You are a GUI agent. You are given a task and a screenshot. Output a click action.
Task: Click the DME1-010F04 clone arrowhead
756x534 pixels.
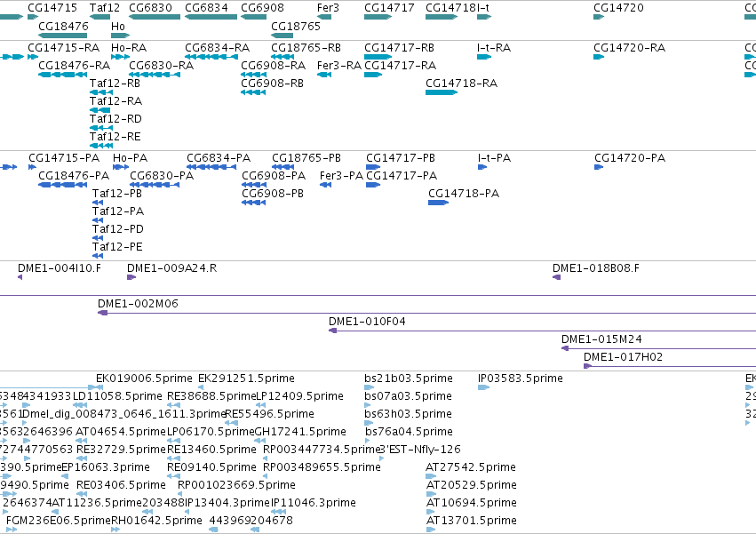tap(332, 331)
